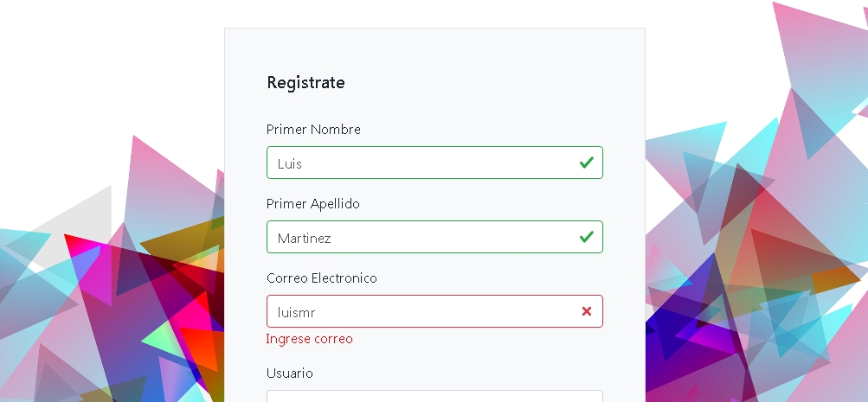Click the "Usuario" label

[x=290, y=373]
